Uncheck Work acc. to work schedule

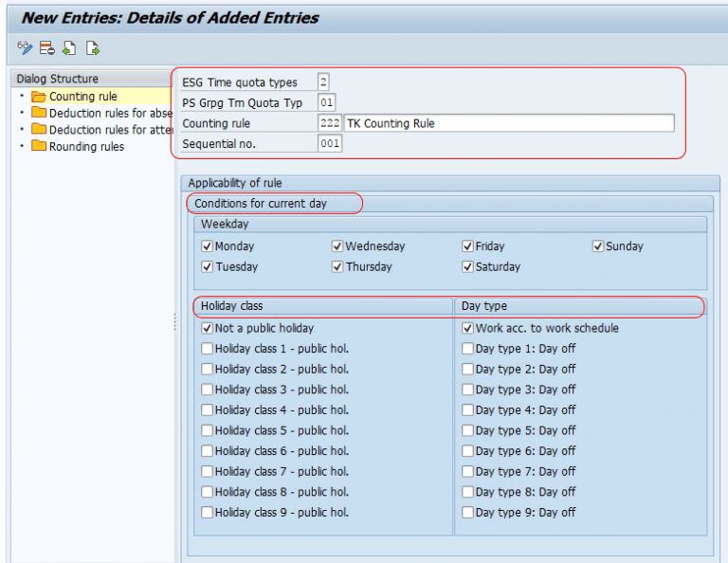[467, 328]
